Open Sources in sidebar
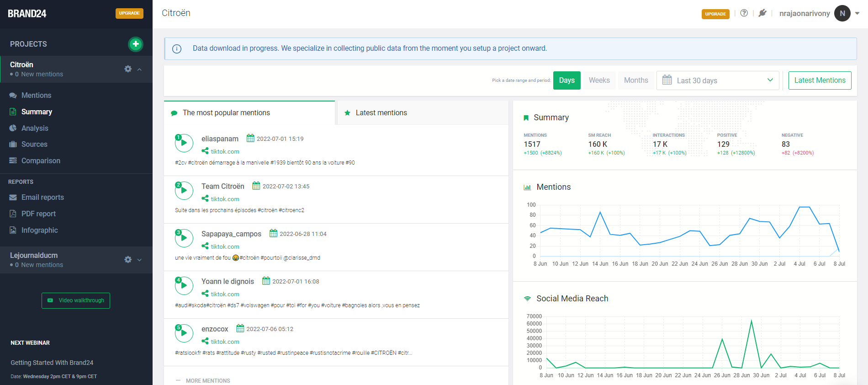Image resolution: width=868 pixels, height=385 pixels. (x=34, y=144)
